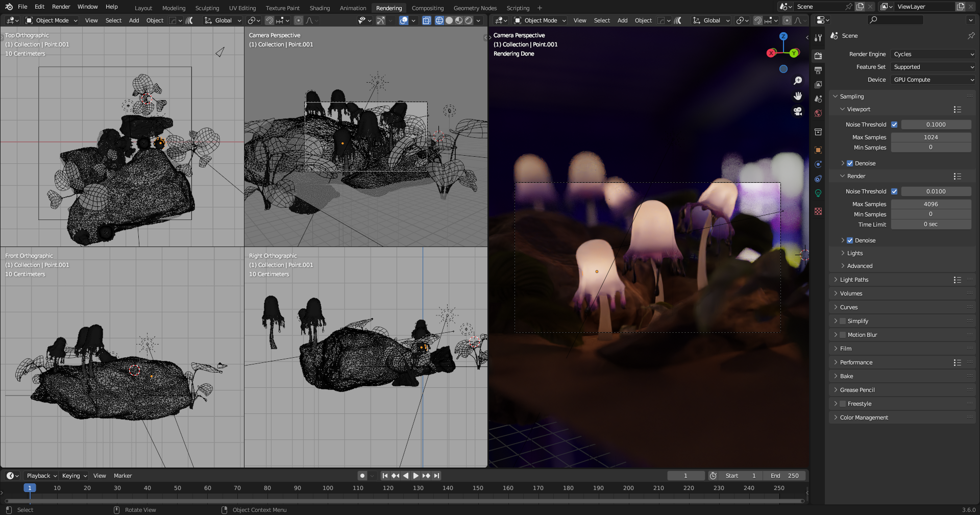The height and width of the screenshot is (515, 980).
Task: Pin the Scene properties panel
Action: (x=971, y=36)
